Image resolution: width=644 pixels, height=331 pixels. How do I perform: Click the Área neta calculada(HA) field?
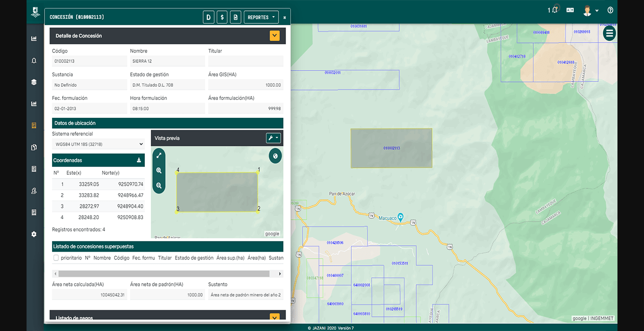[x=89, y=295]
